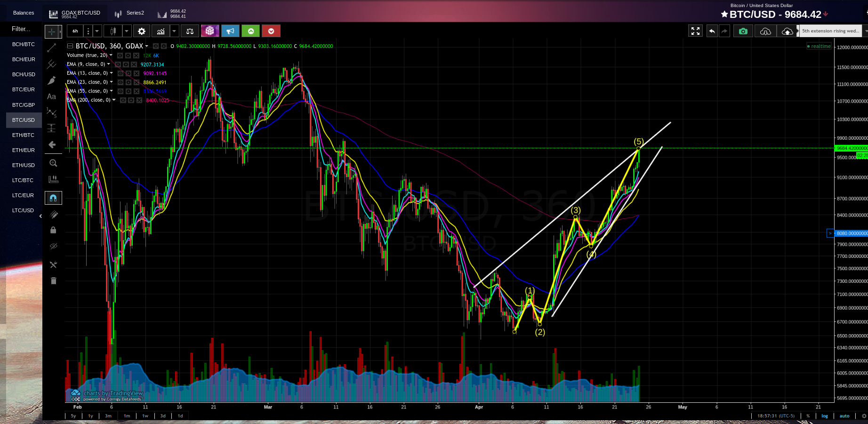
Task: Select the pitchfork drawing tool
Action: [52, 64]
